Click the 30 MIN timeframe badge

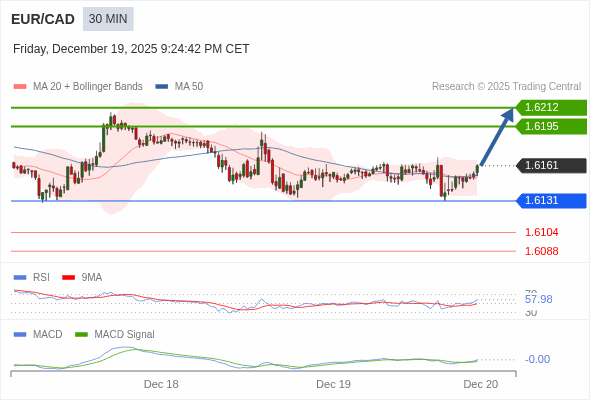108,19
